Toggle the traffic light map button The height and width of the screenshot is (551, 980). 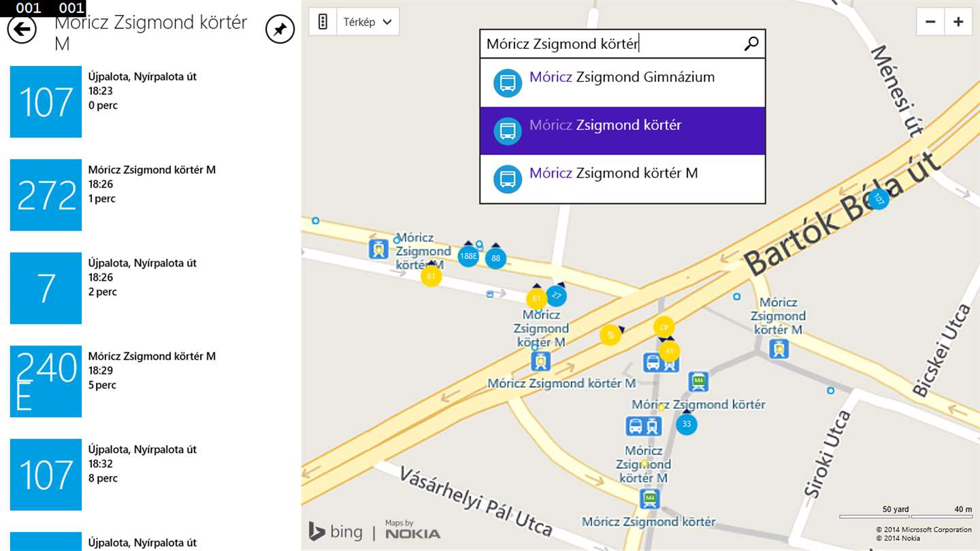pos(323,22)
